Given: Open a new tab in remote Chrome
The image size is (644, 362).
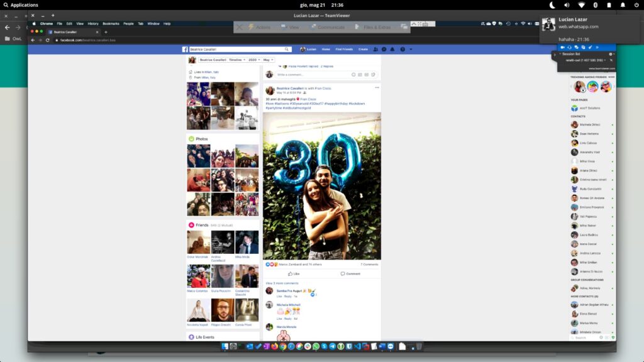Looking at the screenshot, I should [x=106, y=32].
